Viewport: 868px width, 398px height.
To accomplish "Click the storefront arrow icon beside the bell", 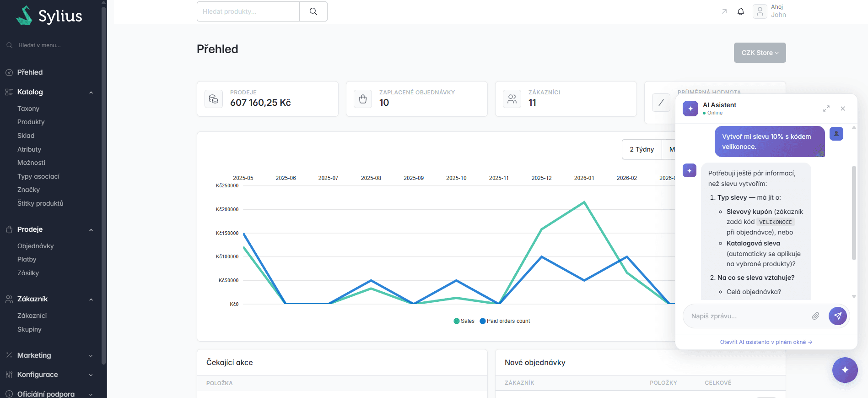I will tap(724, 11).
